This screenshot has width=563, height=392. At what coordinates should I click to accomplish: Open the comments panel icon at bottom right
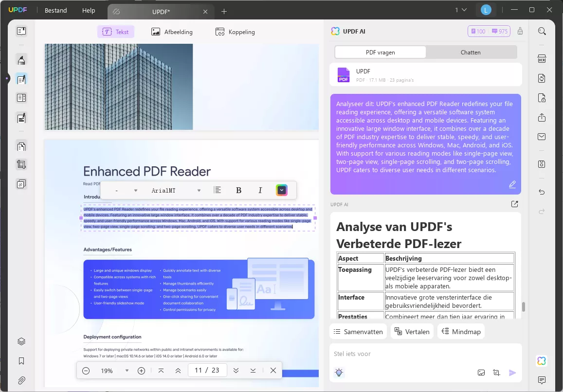(542, 380)
